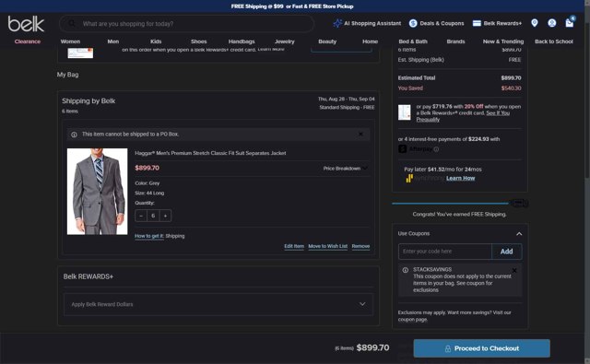Click the free shipping top banner
This screenshot has height=364, width=590.
(x=292, y=6)
